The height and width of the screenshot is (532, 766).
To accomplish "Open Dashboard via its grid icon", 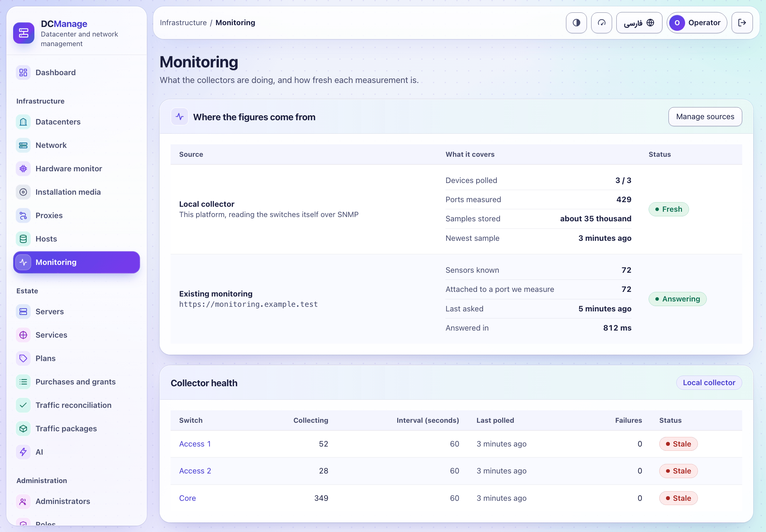I will coord(23,73).
